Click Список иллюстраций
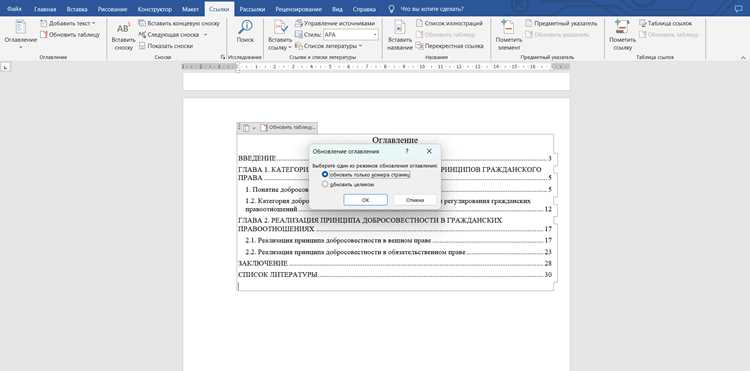This screenshot has width=750, height=371. [449, 23]
